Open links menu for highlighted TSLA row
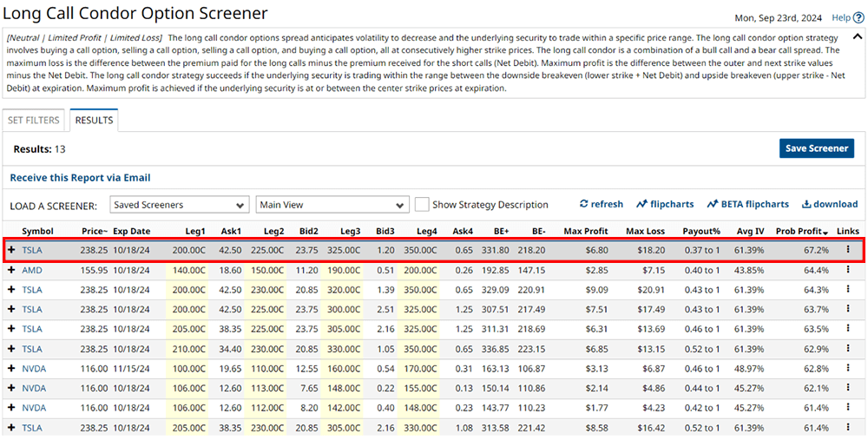This screenshot has height=440, width=868. pyautogui.click(x=847, y=250)
